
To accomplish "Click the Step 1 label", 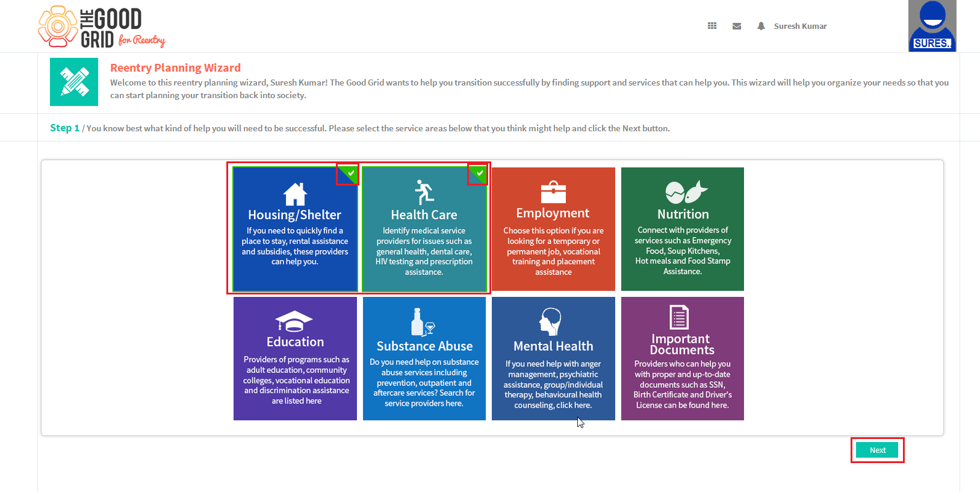I will point(64,128).
